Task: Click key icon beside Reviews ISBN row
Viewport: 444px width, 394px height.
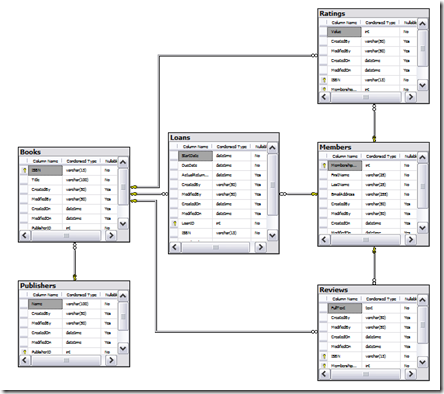Action: (x=324, y=356)
